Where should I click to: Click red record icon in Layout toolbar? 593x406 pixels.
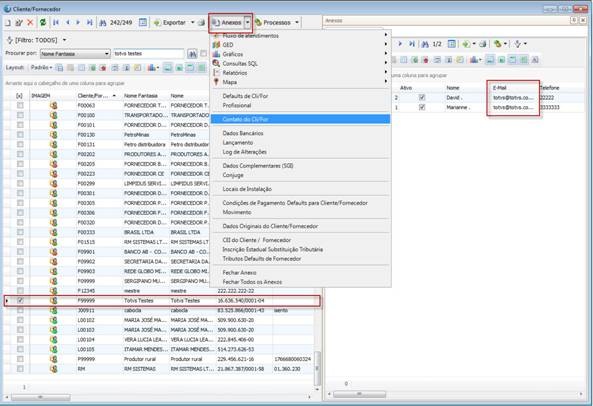[x=103, y=68]
